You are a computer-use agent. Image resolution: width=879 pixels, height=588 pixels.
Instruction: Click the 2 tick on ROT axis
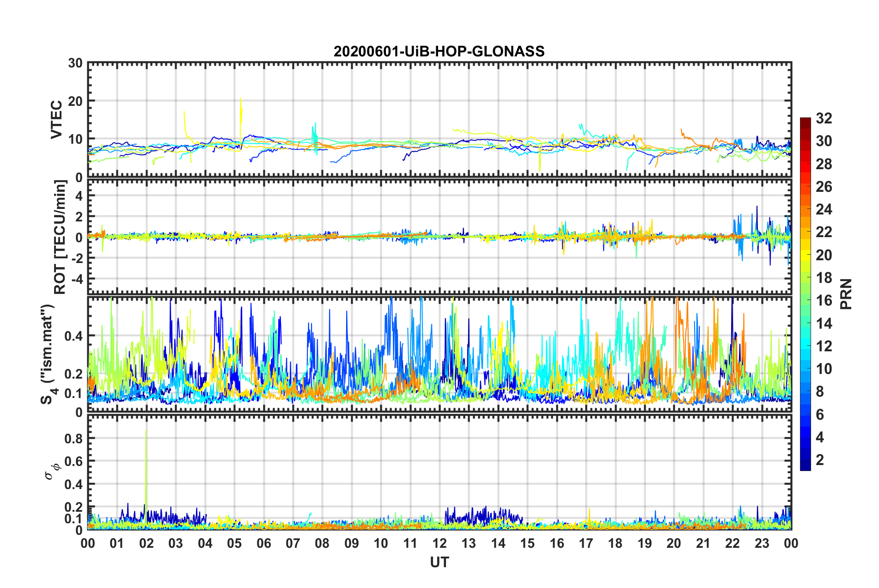coord(79,216)
